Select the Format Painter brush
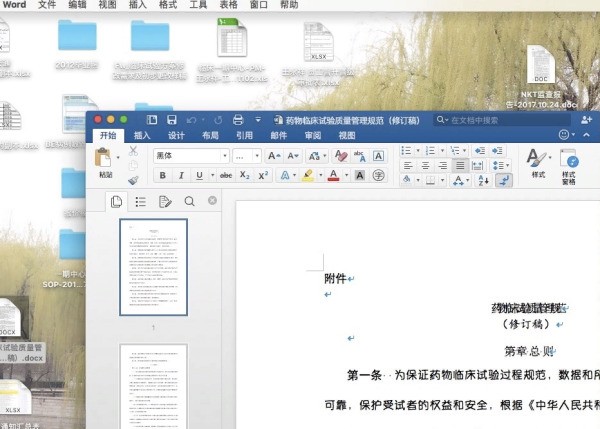Screen dimensions: 600x429 [x=133, y=180]
